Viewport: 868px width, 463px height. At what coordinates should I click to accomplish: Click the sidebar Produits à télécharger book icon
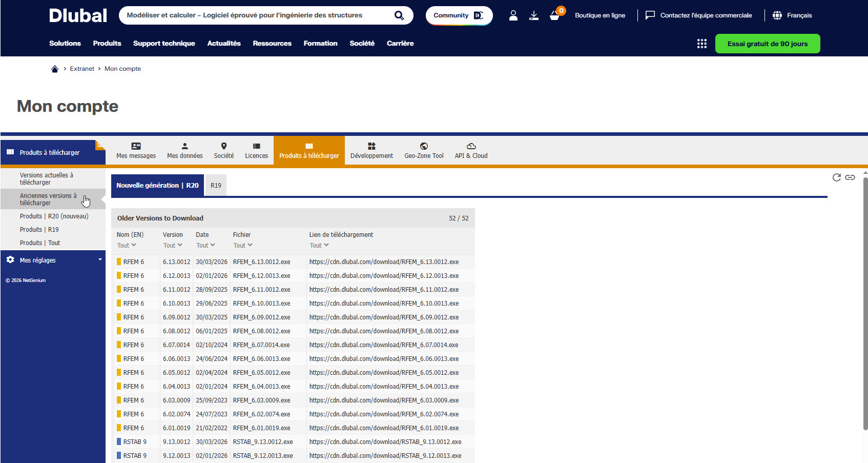pos(10,152)
